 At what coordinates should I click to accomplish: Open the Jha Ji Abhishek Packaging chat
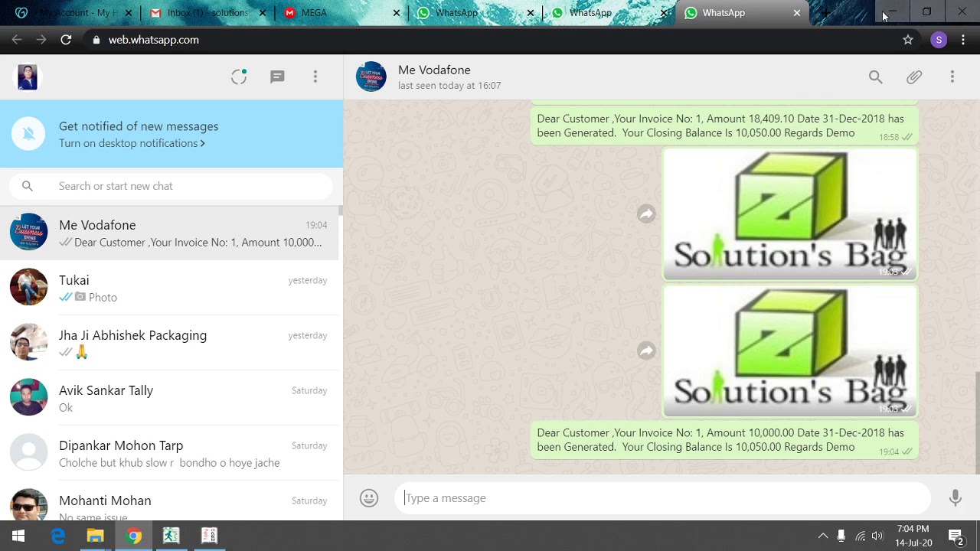coord(169,343)
